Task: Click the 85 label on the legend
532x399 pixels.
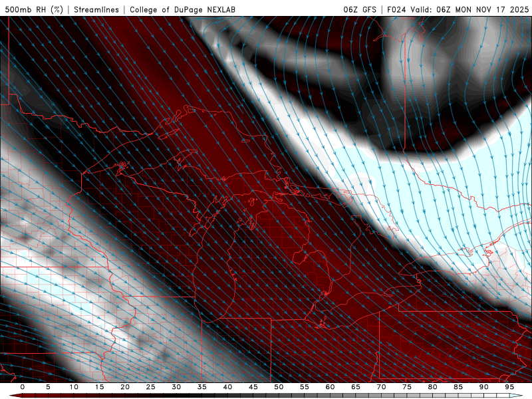Action: tap(458, 387)
